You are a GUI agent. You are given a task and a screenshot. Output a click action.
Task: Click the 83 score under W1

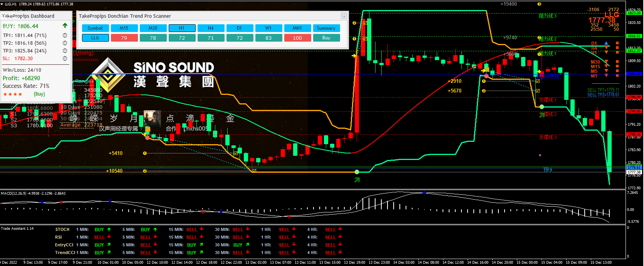pos(268,38)
